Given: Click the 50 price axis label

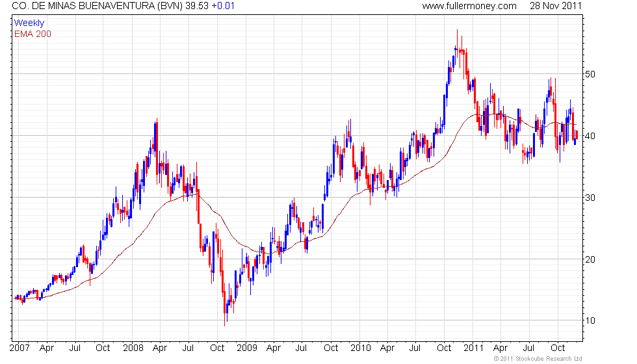Looking at the screenshot, I should click(x=590, y=74).
